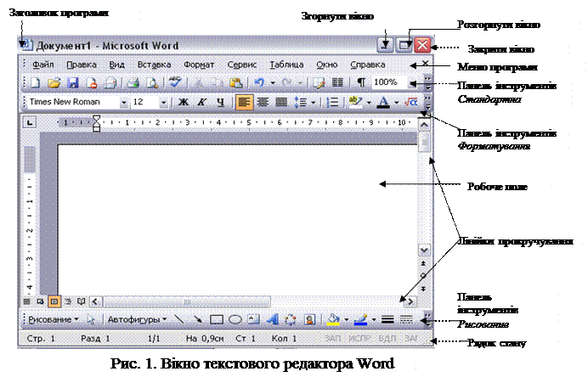588x377 pixels.
Task: Click the Columns icon in Standard toolbar
Action: point(337,82)
